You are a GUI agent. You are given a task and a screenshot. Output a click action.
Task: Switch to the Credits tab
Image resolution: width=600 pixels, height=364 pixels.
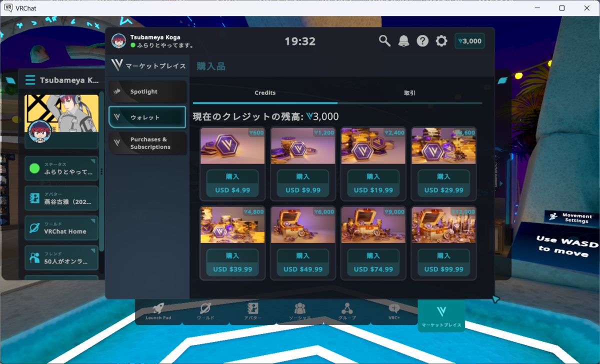tap(265, 93)
